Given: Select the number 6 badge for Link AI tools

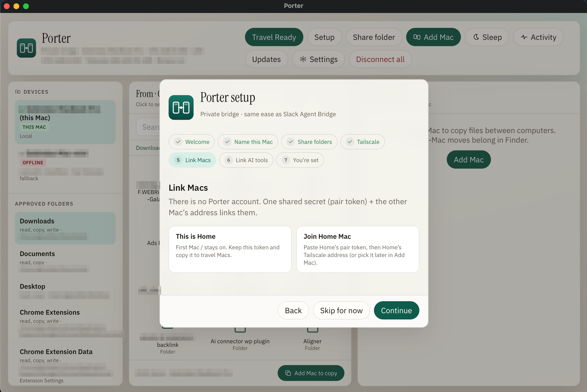Looking at the screenshot, I should [228, 160].
